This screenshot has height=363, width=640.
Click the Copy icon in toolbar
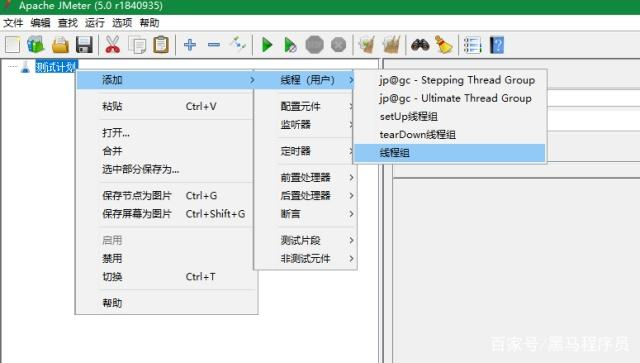click(137, 45)
